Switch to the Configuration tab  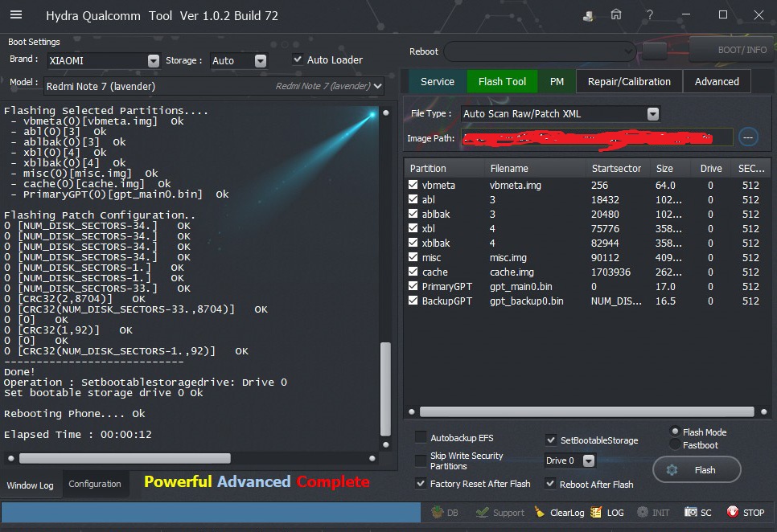point(95,484)
